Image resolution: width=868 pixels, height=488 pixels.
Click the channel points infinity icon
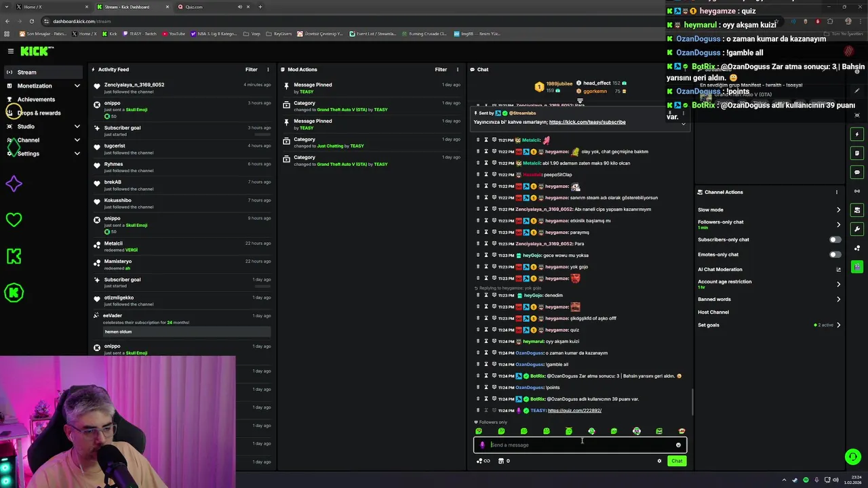(484, 461)
